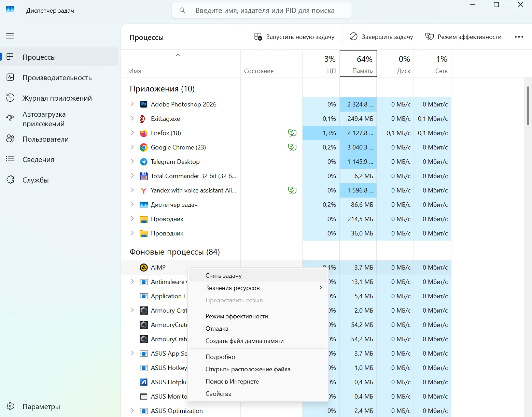Open the three-dots more options menu
The height and width of the screenshot is (417, 532).
coord(519,37)
